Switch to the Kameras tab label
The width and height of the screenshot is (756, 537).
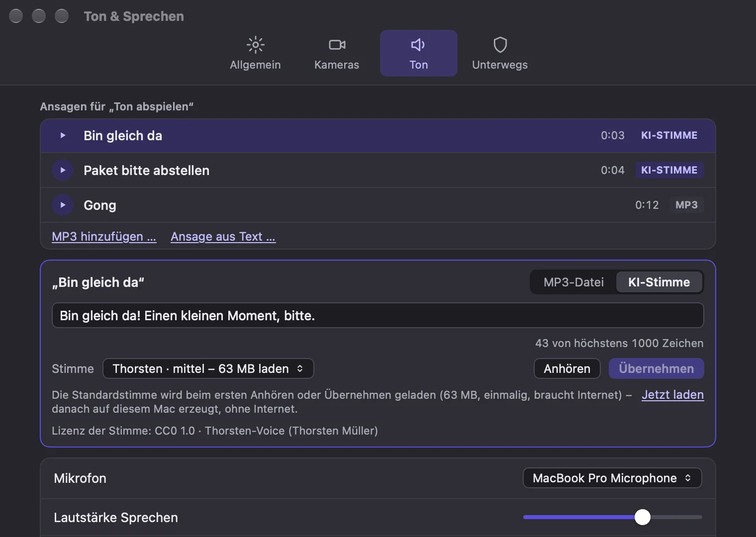(x=337, y=65)
